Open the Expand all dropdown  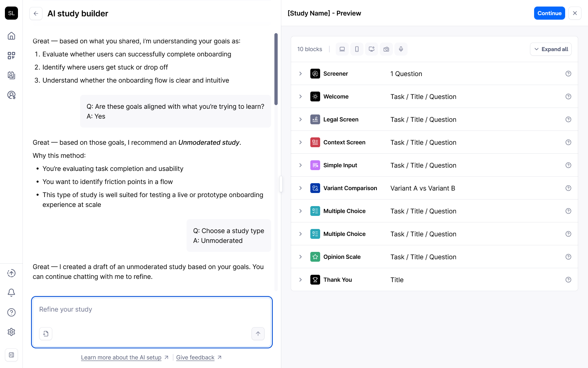pyautogui.click(x=551, y=49)
